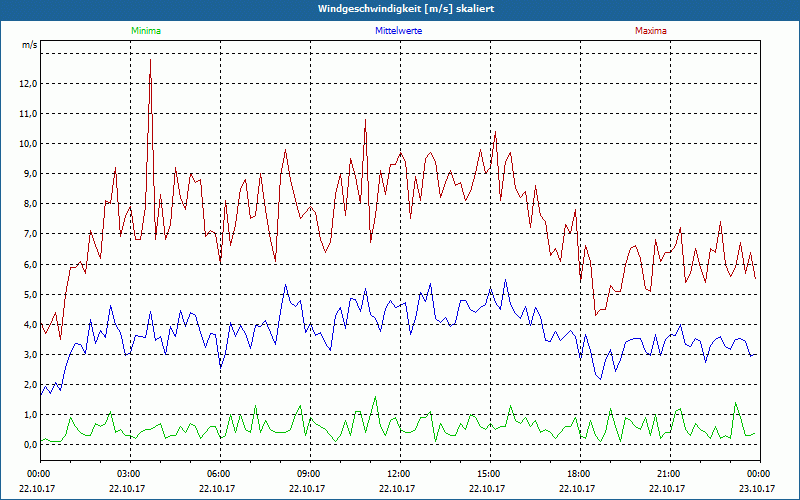Screen dimensions: 800x500
Task: Click the '0,0' y-axis value
Action: pos(30,445)
